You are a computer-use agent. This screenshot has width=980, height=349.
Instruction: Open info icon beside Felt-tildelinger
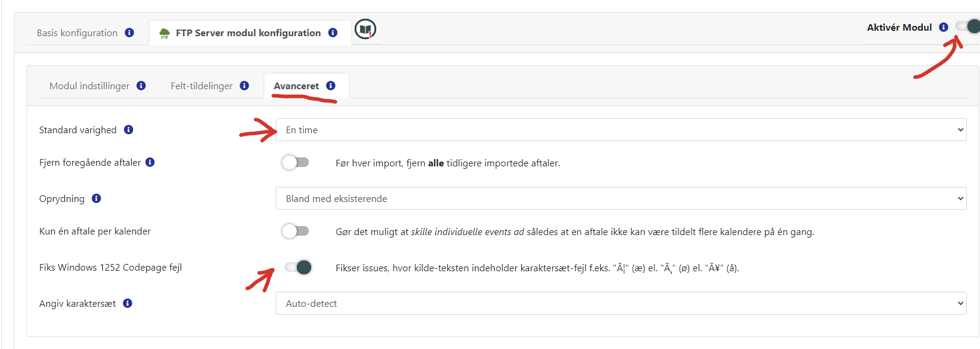244,86
